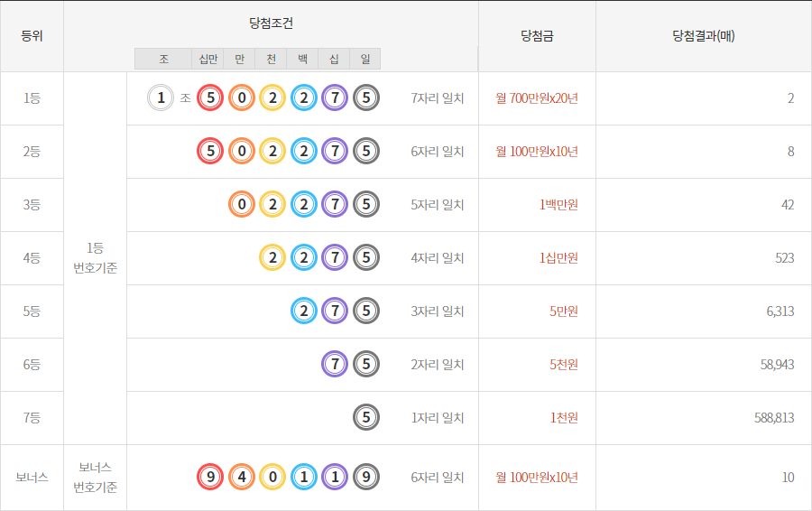The height and width of the screenshot is (511, 812).
Task: Click the 당첨결과(매) column header
Action: coord(704,36)
